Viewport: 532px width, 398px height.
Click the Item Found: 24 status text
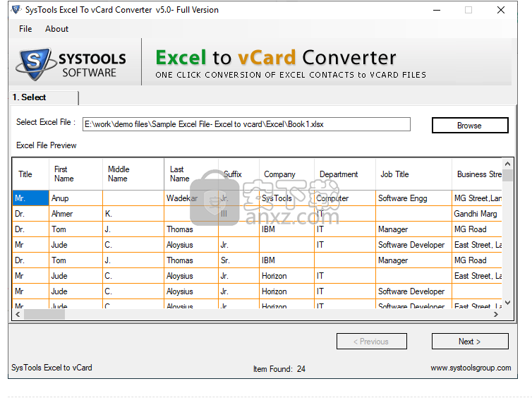[279, 369]
